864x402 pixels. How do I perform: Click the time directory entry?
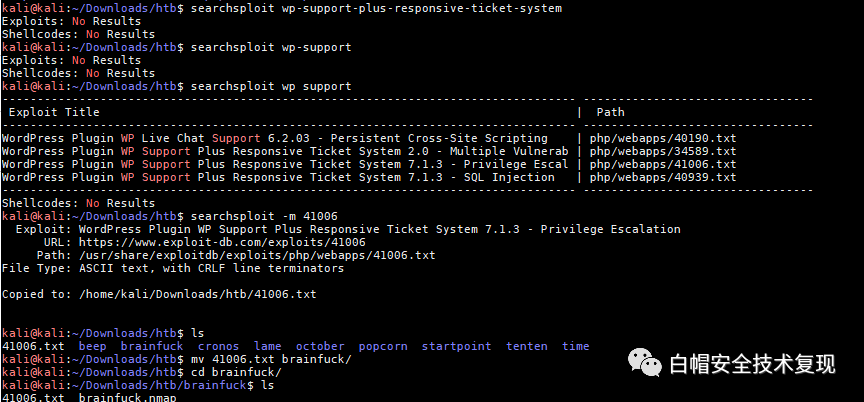point(576,346)
